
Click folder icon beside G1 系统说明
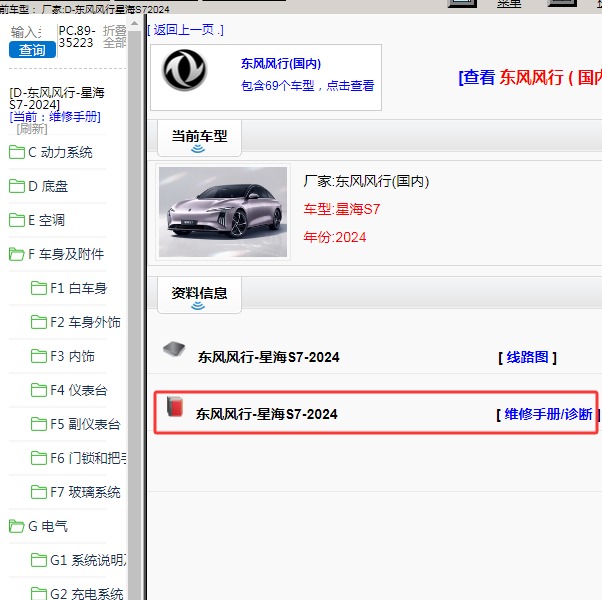pyautogui.click(x=39, y=559)
